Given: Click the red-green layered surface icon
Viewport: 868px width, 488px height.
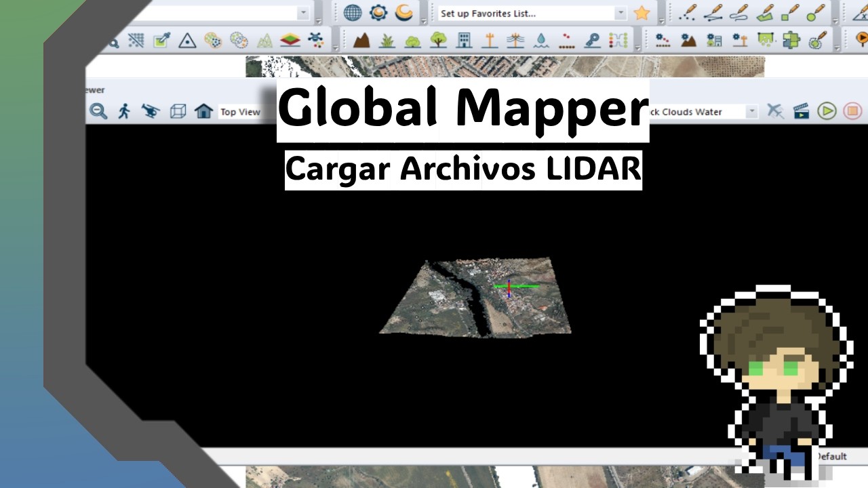Looking at the screenshot, I should pyautogui.click(x=290, y=41).
